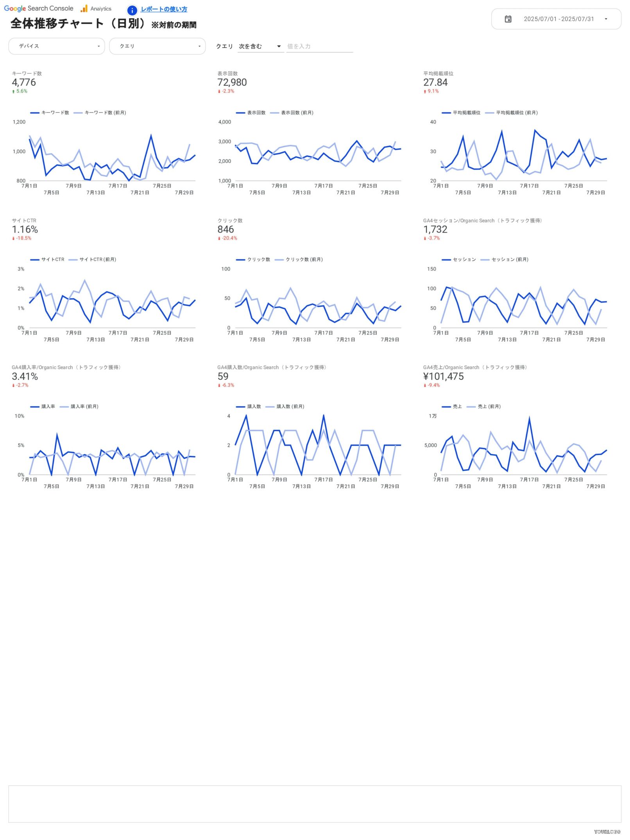Image resolution: width=630 pixels, height=840 pixels.
Task: Click the 値を入力 query input field
Action: (x=319, y=47)
